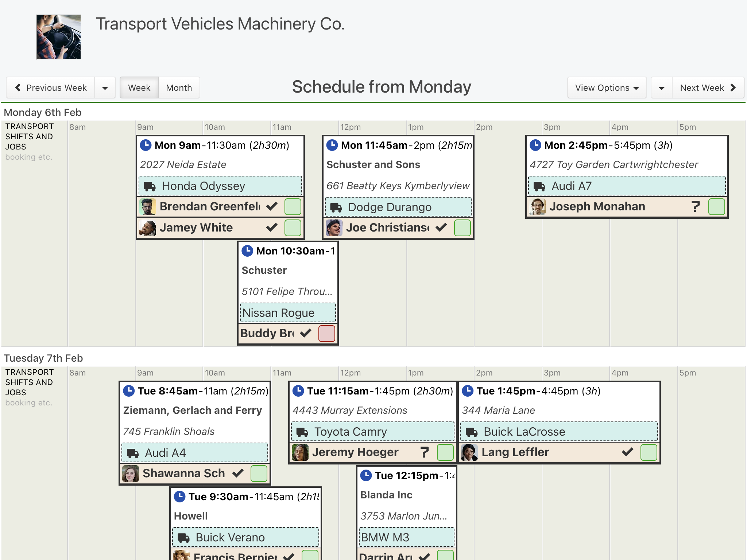Click the clock icon on Mon 9am shift

click(x=146, y=145)
